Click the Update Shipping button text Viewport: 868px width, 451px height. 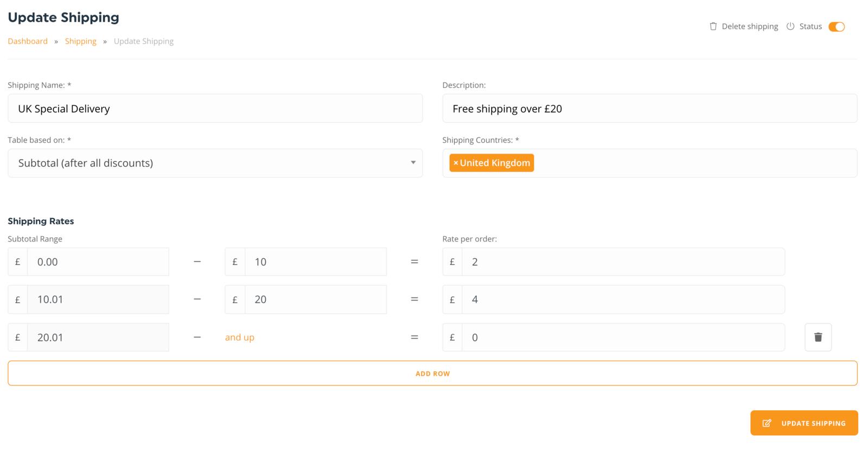point(813,423)
